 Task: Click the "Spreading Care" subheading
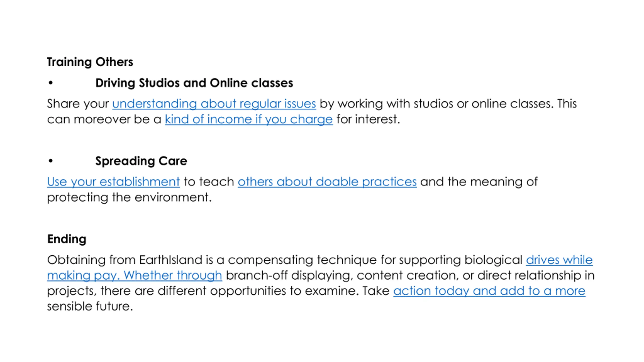point(141,161)
